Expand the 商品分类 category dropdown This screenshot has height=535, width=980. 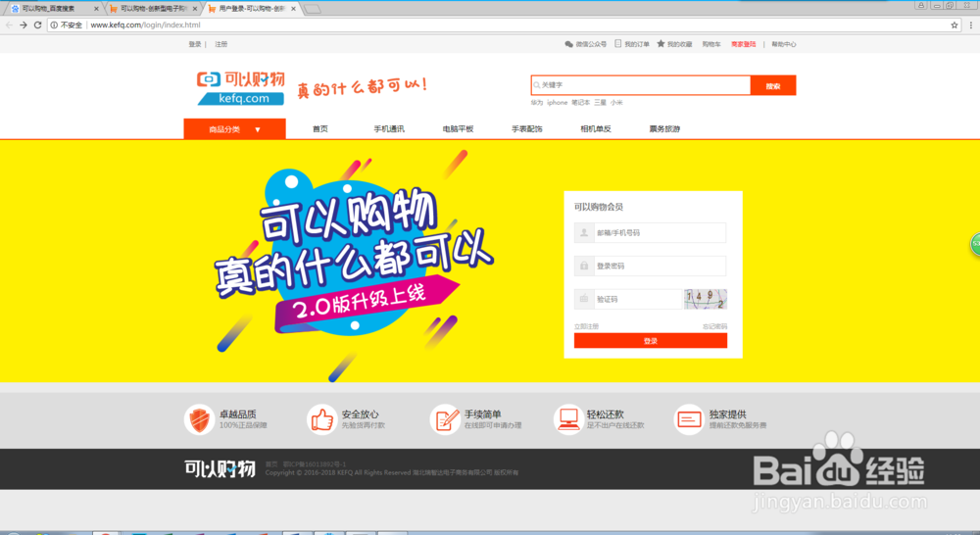tap(234, 129)
